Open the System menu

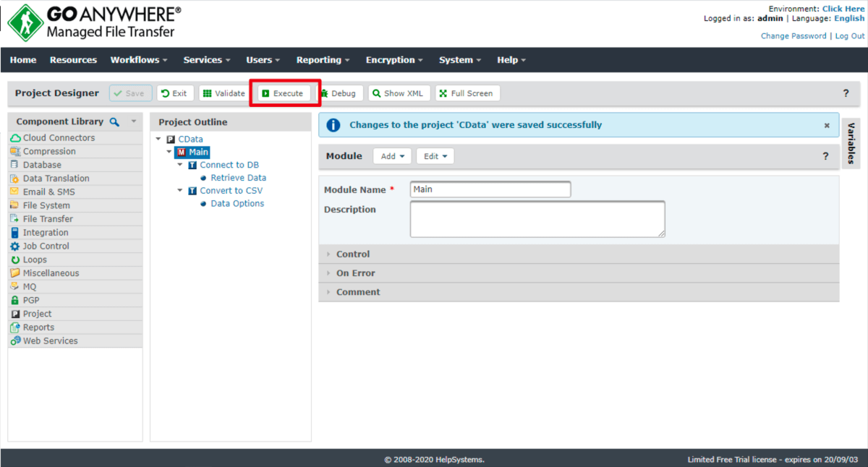coord(460,60)
